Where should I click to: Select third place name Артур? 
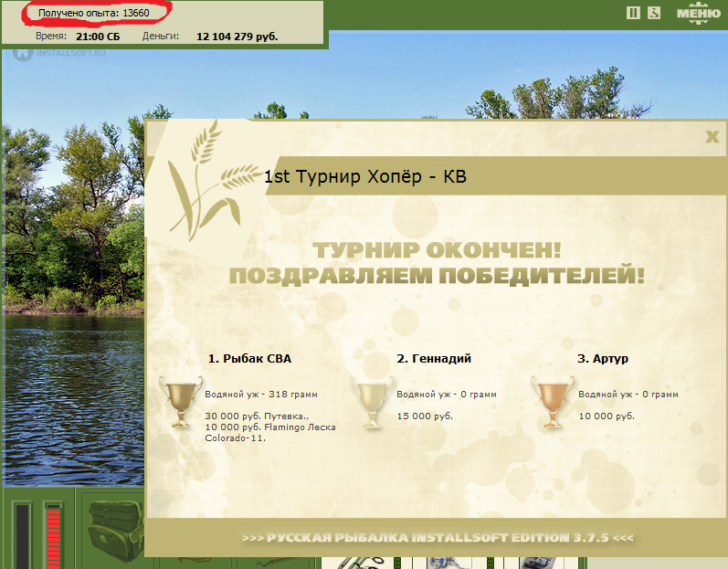point(603,358)
